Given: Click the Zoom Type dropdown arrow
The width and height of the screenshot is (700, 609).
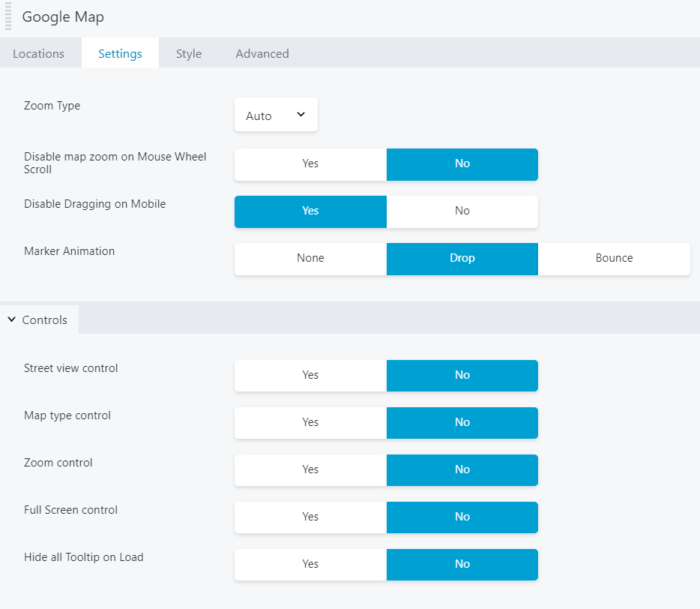Looking at the screenshot, I should click(301, 115).
